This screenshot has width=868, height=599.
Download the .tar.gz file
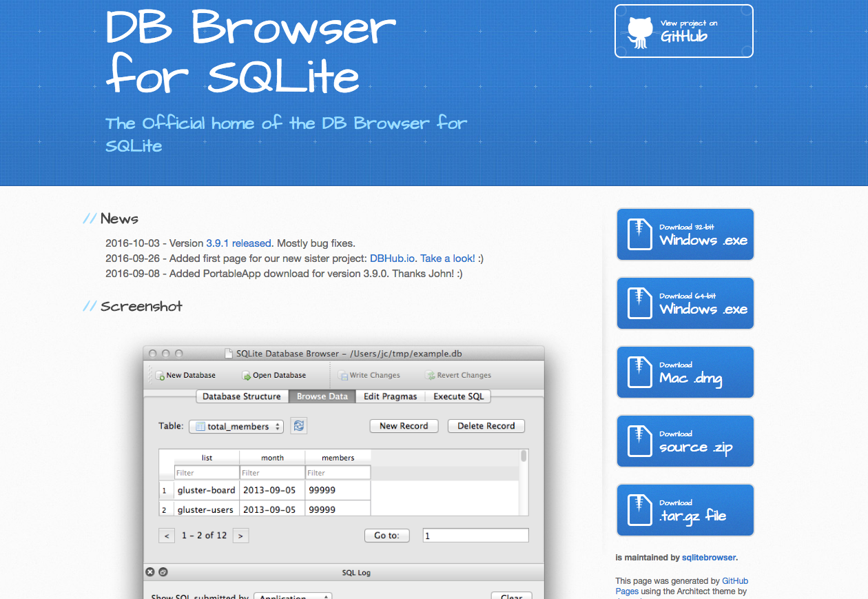coord(685,510)
